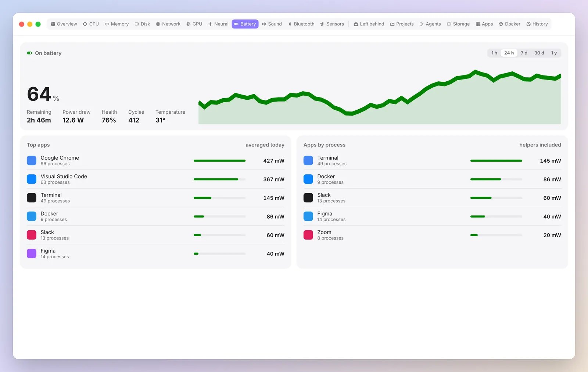
Task: Click Slack icon in Apps by process
Action: [308, 198]
